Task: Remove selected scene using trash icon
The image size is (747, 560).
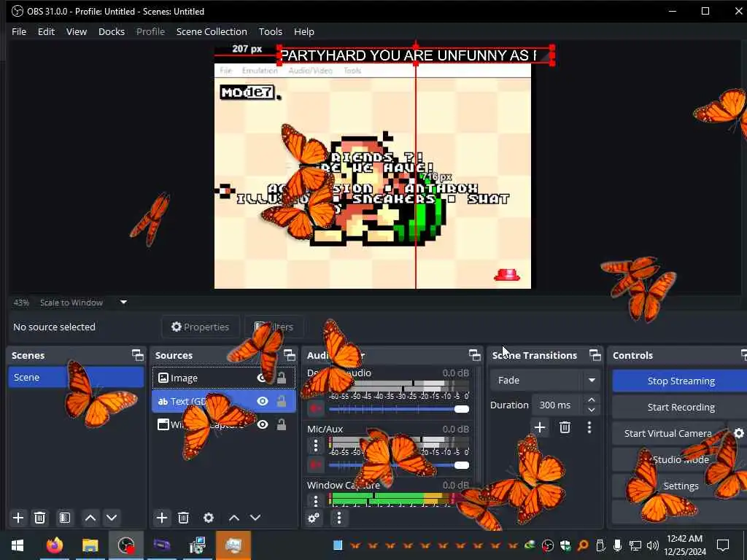Action: click(40, 518)
